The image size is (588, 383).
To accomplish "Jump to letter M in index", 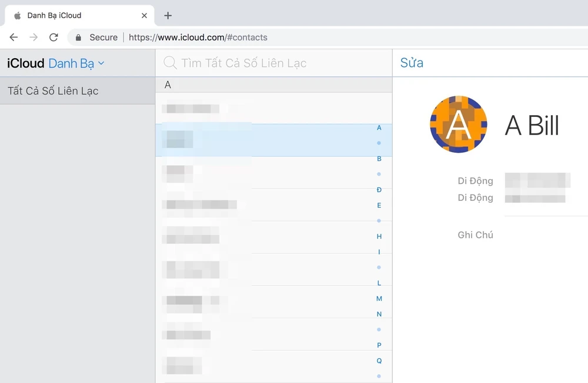I will coord(379,298).
